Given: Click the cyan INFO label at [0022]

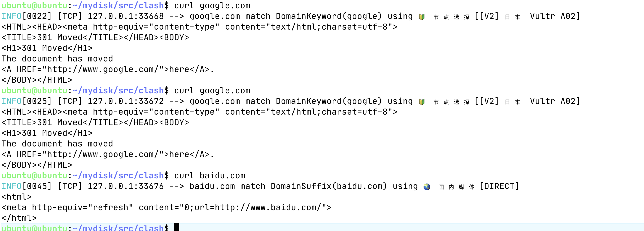Looking at the screenshot, I should pos(12,16).
